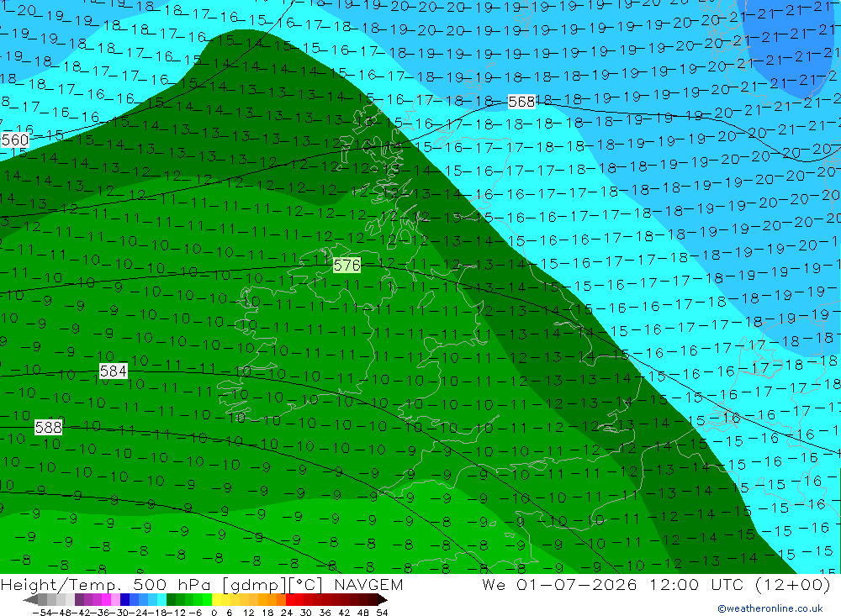Click the '[gdmp]' unit label

tap(254, 584)
